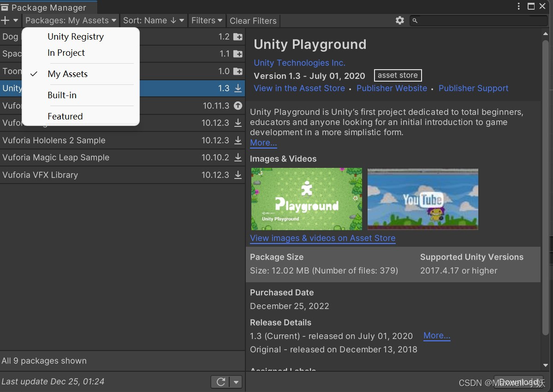This screenshot has height=392, width=553.
Task: Click More... link beside release details
Action: pos(437,336)
